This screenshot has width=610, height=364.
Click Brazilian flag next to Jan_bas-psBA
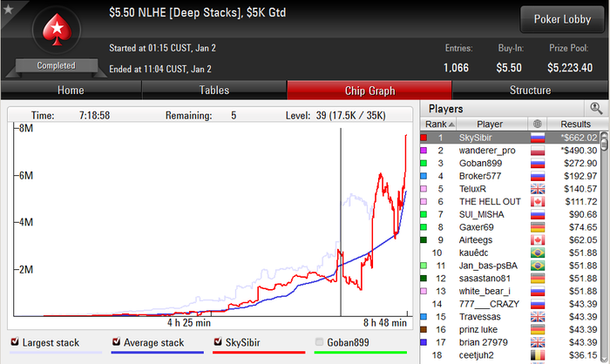[538, 266]
